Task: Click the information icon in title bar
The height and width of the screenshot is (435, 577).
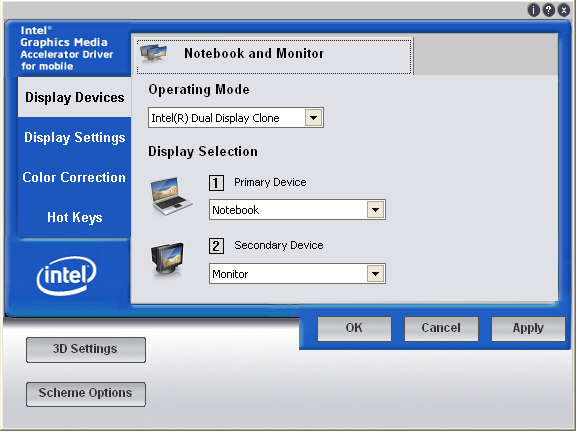Action: [534, 10]
